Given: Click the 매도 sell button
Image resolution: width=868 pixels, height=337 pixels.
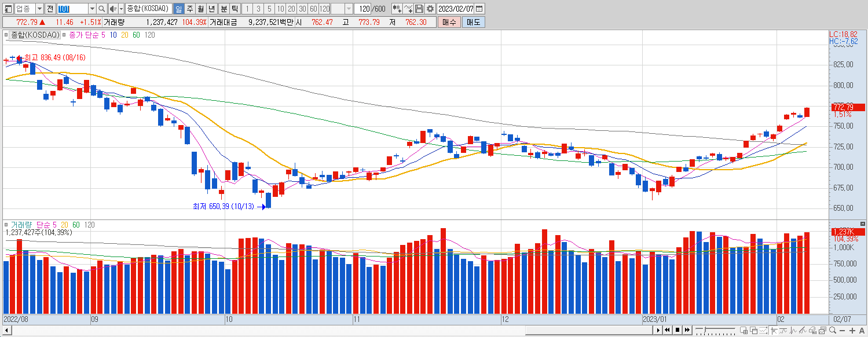Looking at the screenshot, I should pos(474,22).
